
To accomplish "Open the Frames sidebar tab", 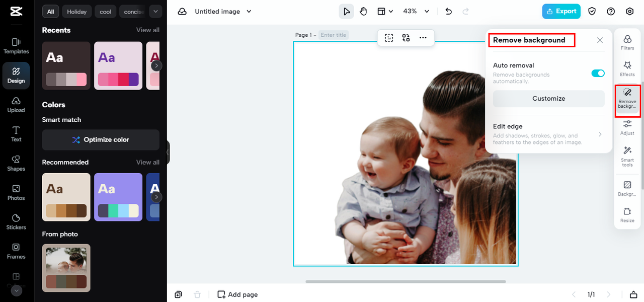I will point(16,251).
